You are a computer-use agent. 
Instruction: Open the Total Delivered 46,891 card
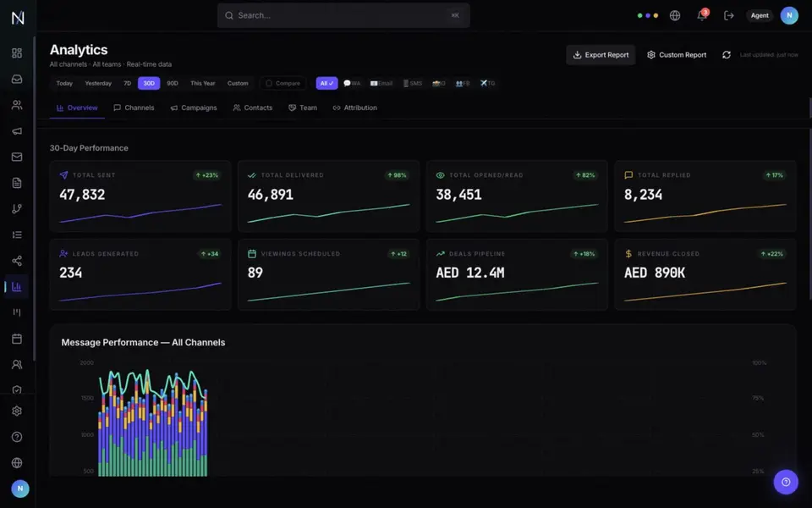click(x=328, y=196)
